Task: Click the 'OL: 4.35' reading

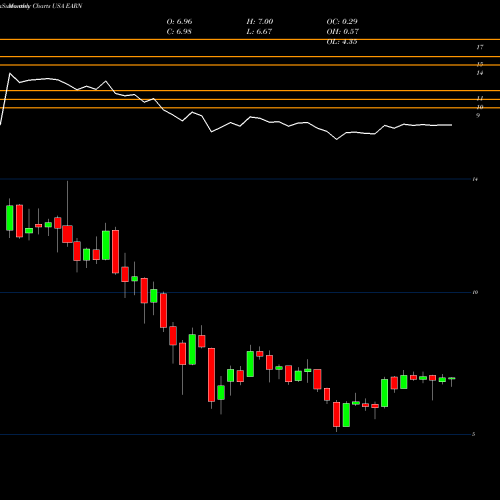Action: click(x=342, y=42)
